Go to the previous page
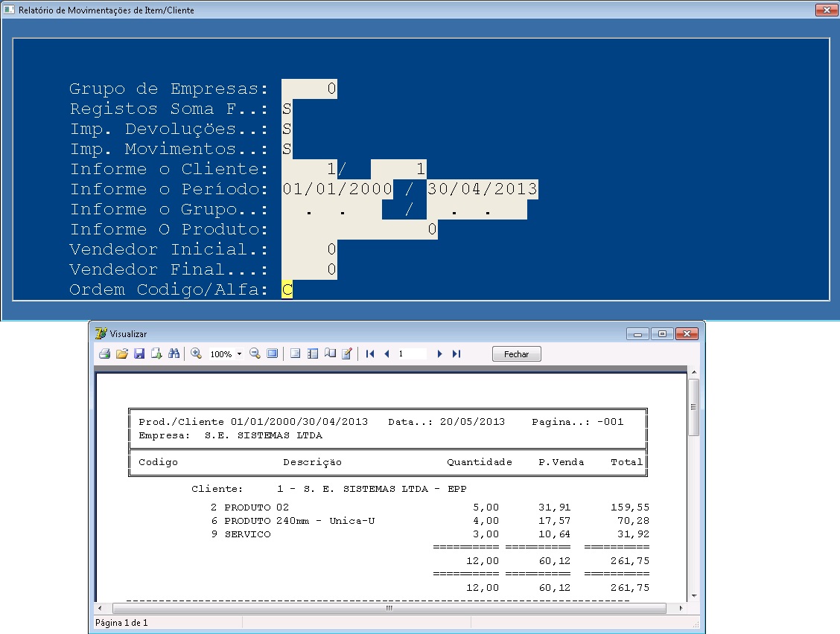840x634 pixels. click(x=386, y=354)
